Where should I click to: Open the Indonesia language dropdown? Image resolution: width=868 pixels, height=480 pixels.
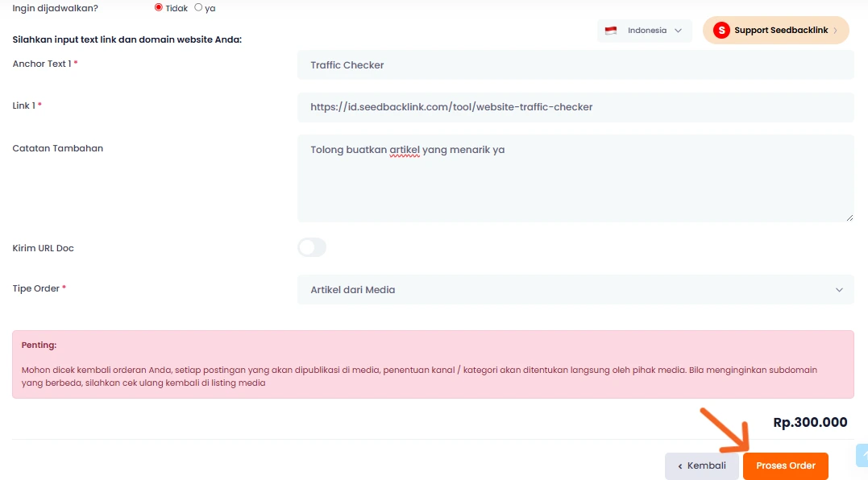tap(645, 31)
